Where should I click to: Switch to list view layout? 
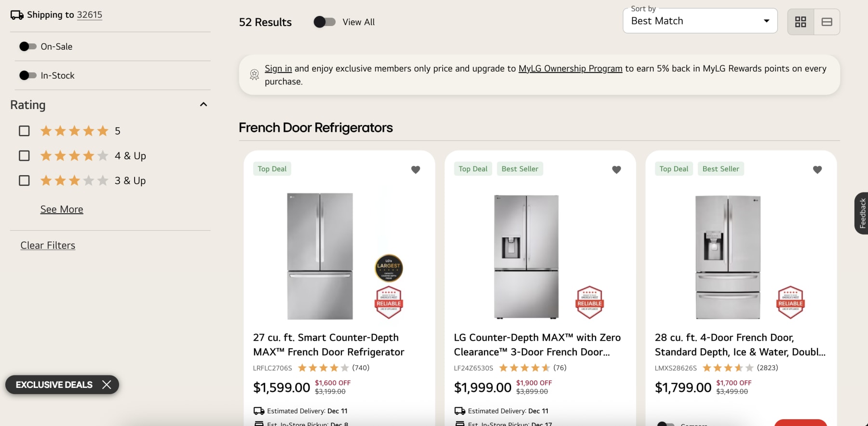pyautogui.click(x=826, y=21)
